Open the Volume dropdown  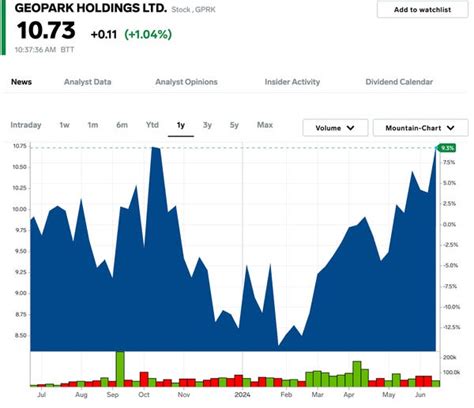click(x=335, y=128)
